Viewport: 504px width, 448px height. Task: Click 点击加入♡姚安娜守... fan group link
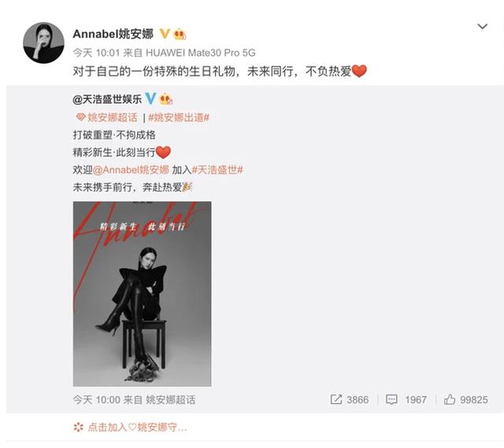(x=137, y=427)
